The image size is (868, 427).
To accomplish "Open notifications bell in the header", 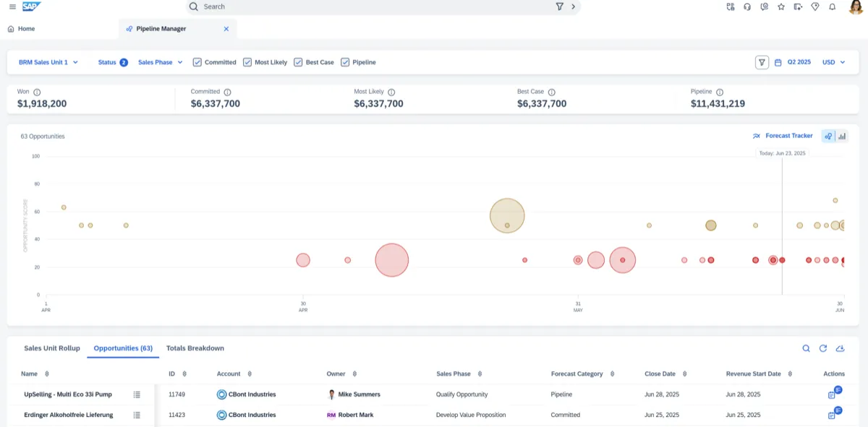I will [833, 7].
